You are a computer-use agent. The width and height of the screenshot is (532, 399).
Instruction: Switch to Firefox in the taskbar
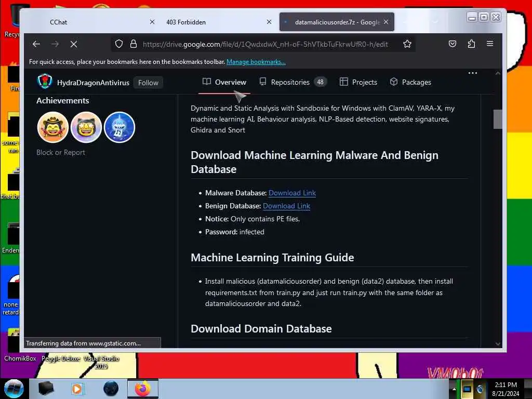(143, 389)
